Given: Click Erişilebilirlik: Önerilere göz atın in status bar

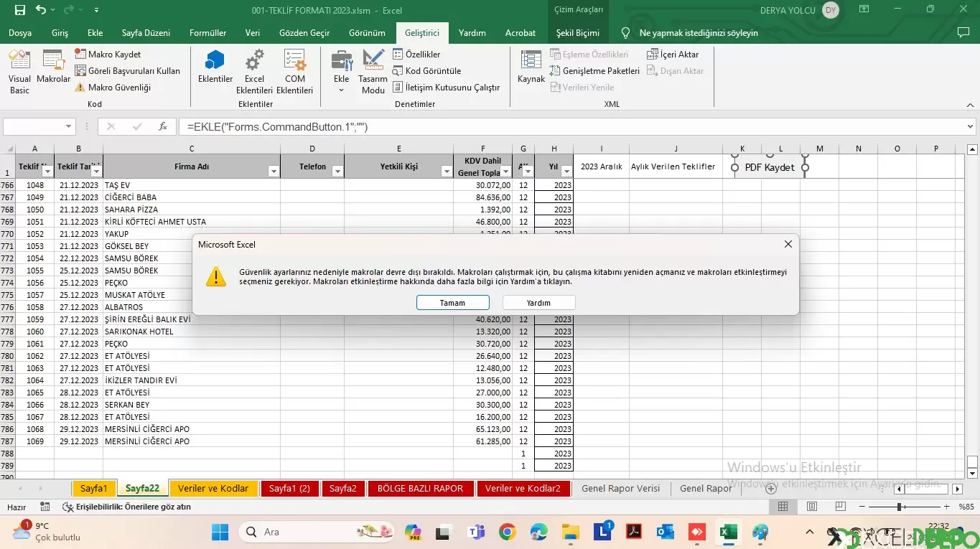Looking at the screenshot, I should pyautogui.click(x=126, y=507).
